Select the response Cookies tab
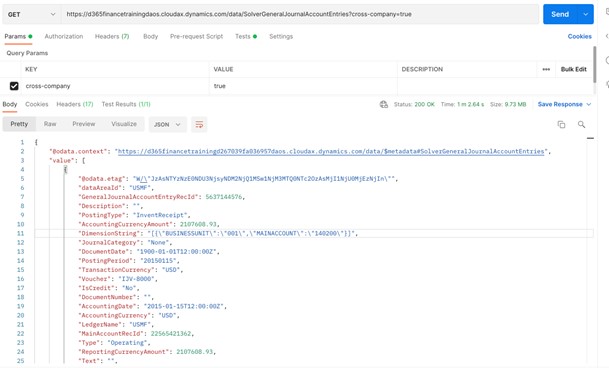 pos(37,104)
